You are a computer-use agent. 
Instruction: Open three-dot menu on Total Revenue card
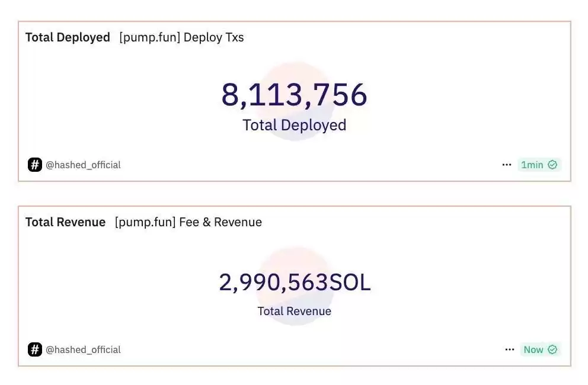510,349
